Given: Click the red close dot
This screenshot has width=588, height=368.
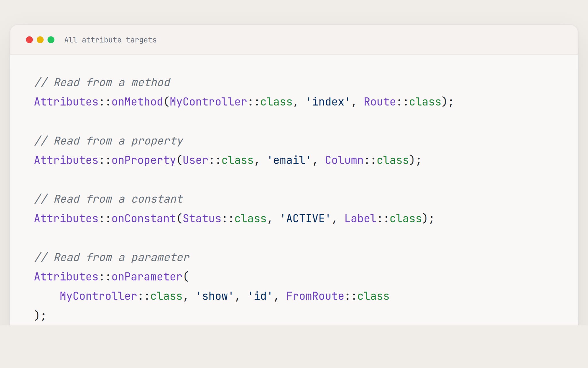Looking at the screenshot, I should coord(29,40).
